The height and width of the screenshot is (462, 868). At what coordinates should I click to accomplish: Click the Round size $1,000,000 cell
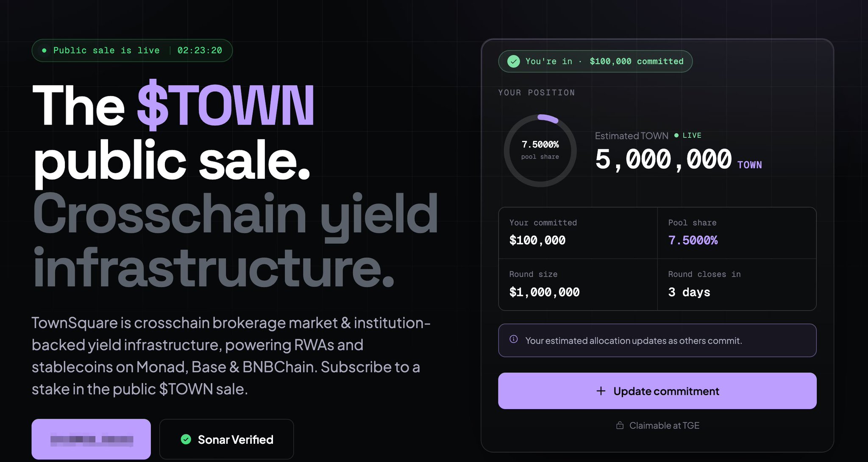(x=578, y=285)
